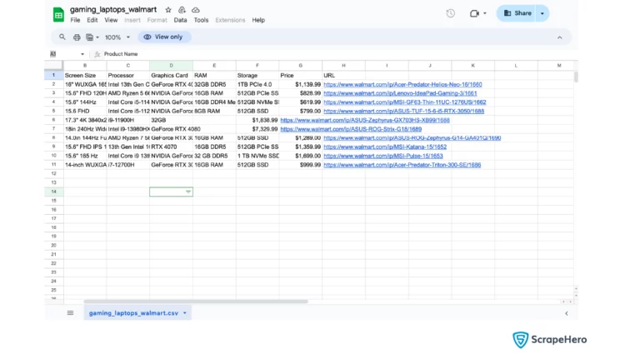
Task: Open the Google Sheets home icon
Action: (58, 15)
